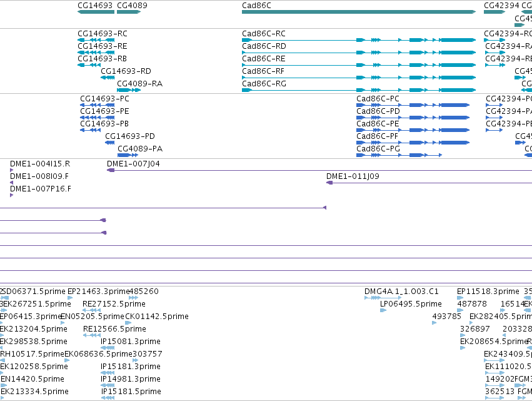Select the DME1-004I15.R clone label
The height and width of the screenshot is (401, 532).
(40, 164)
